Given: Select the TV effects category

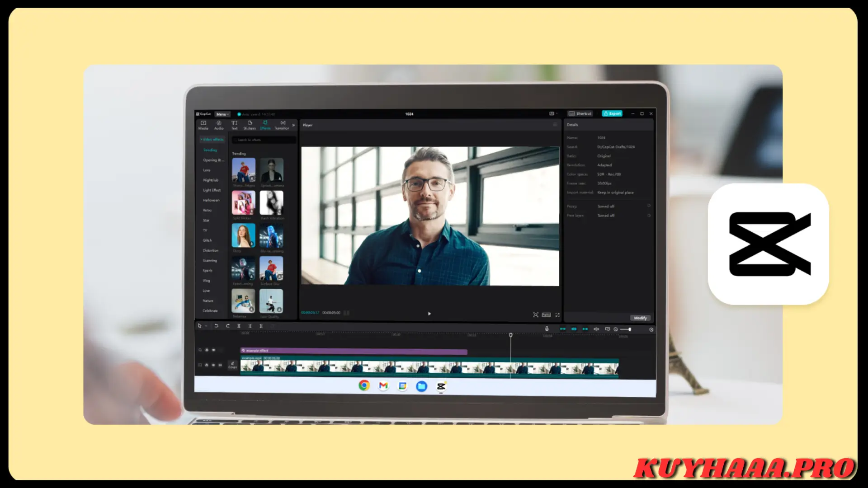Looking at the screenshot, I should (205, 230).
